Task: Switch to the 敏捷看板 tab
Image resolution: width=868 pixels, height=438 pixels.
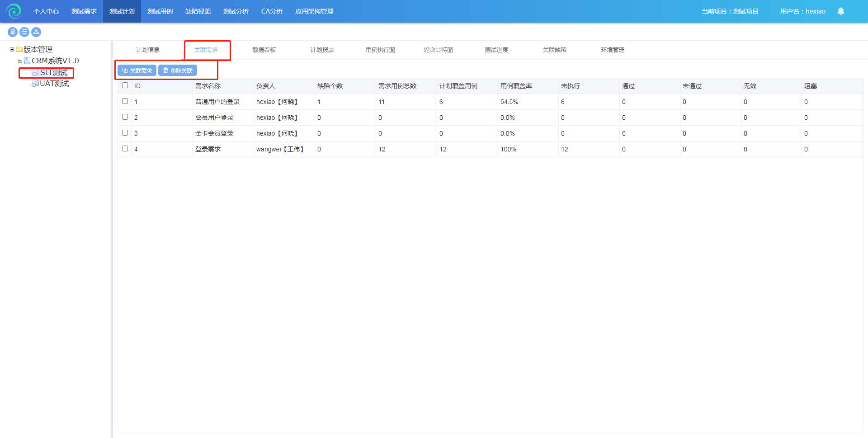Action: point(264,50)
